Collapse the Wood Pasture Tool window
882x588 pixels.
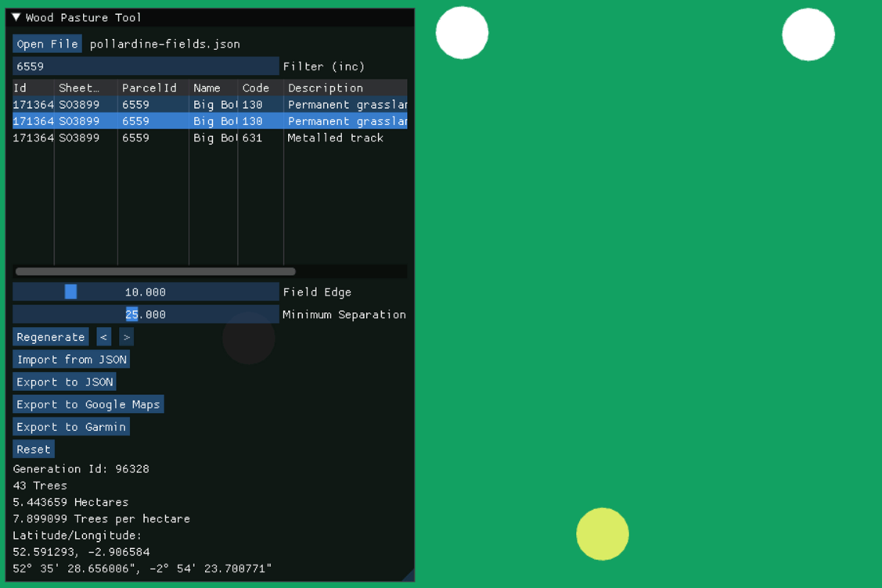click(x=17, y=18)
